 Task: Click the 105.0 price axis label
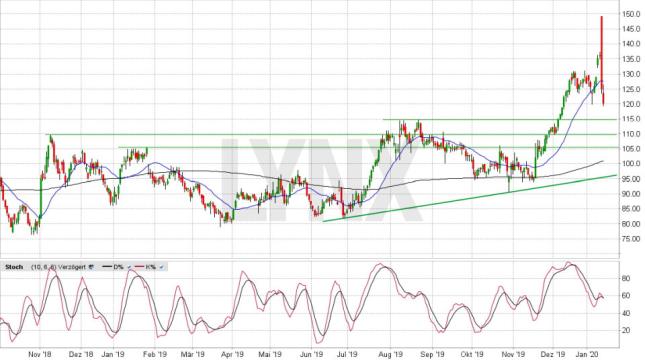[x=630, y=149]
